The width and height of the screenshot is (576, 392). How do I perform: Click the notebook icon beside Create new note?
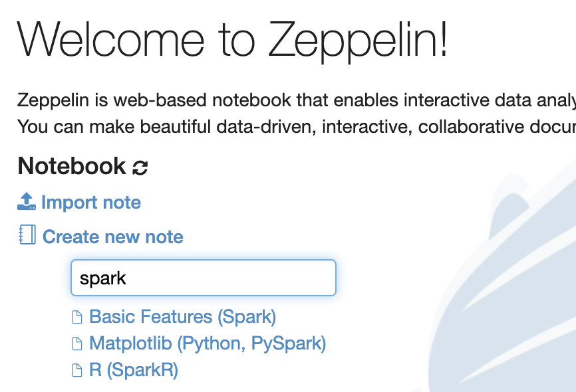[27, 235]
